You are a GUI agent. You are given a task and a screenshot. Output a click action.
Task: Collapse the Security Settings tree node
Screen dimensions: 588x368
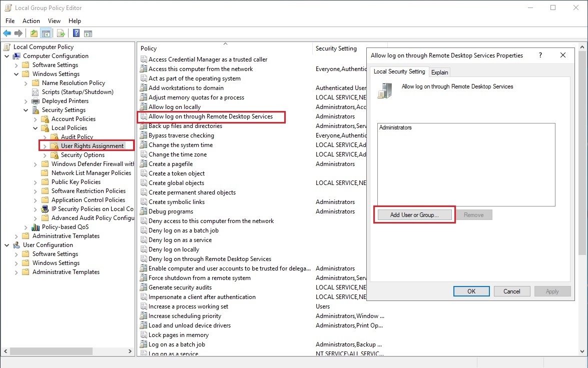tap(26, 110)
